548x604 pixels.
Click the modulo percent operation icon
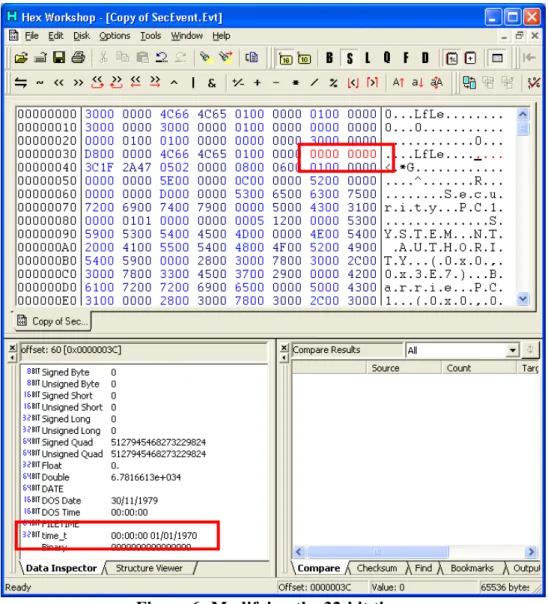[x=333, y=82]
